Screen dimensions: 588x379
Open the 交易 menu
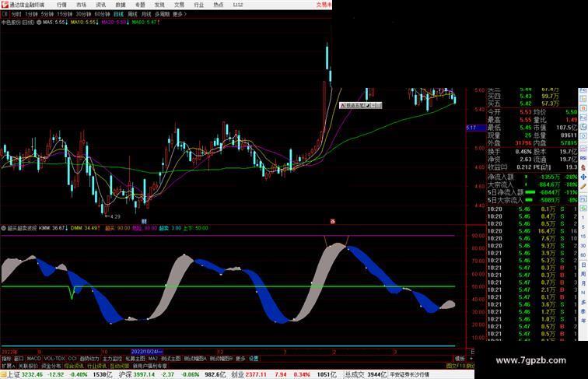[x=179, y=5]
